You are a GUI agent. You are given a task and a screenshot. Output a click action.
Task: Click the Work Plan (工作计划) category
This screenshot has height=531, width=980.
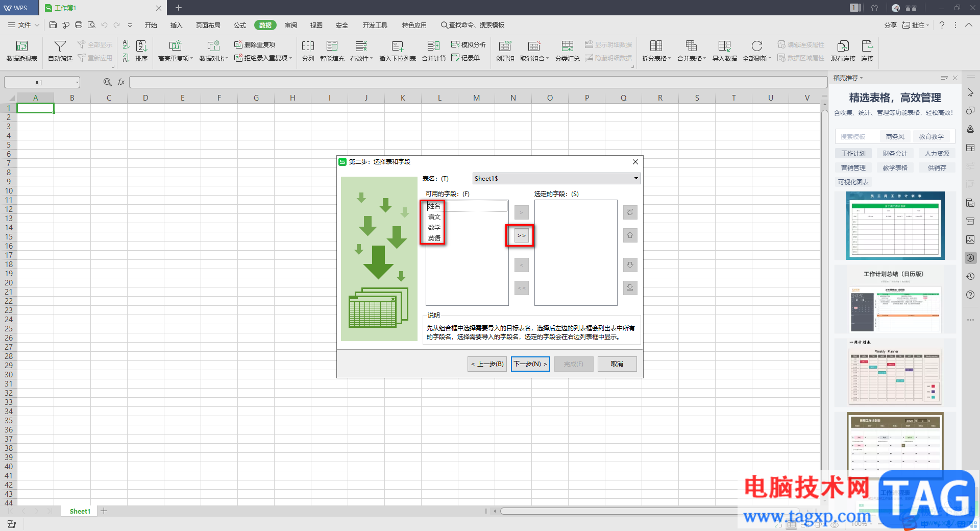853,153
